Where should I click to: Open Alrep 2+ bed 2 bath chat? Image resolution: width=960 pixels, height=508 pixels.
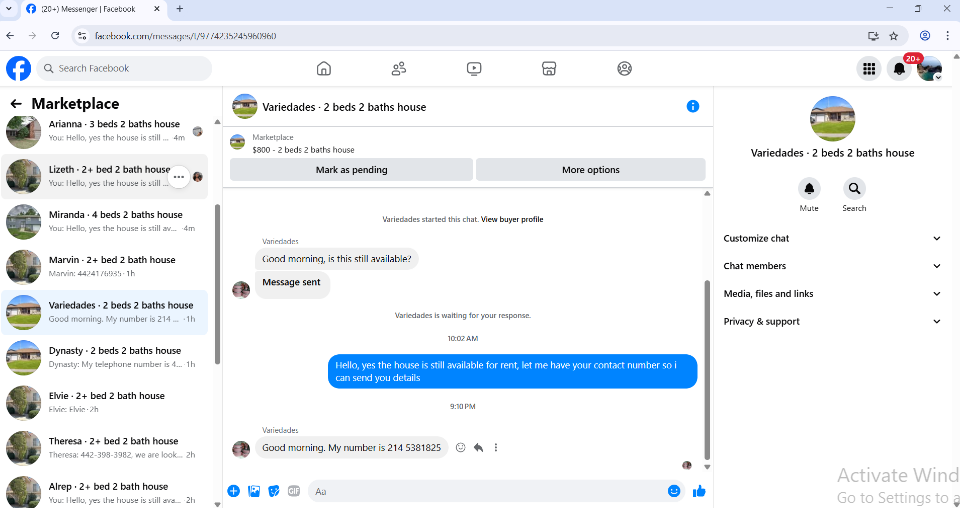click(x=105, y=493)
